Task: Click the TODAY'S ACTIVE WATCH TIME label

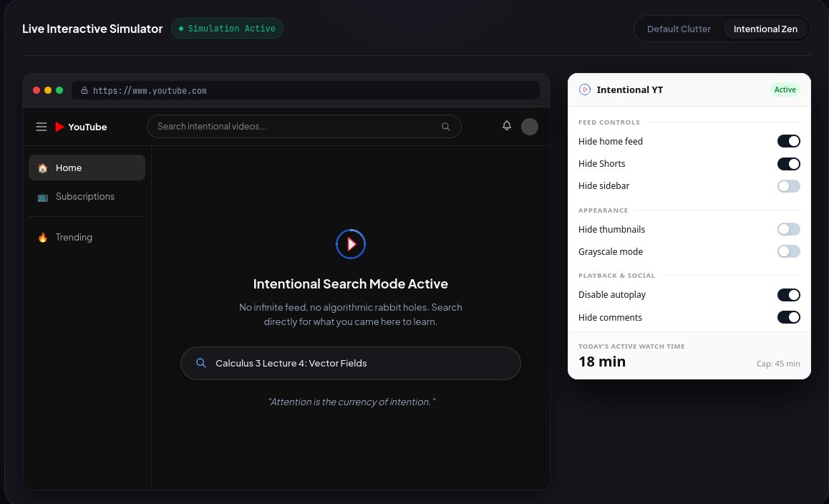Action: pyautogui.click(x=631, y=346)
